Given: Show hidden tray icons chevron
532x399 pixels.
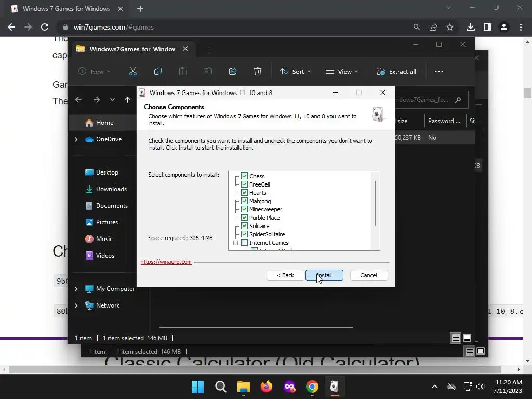Looking at the screenshot, I should 435,387.
